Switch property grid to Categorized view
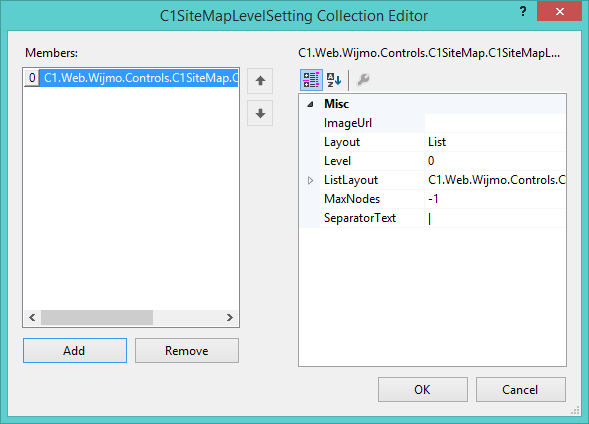589x424 pixels. click(311, 80)
